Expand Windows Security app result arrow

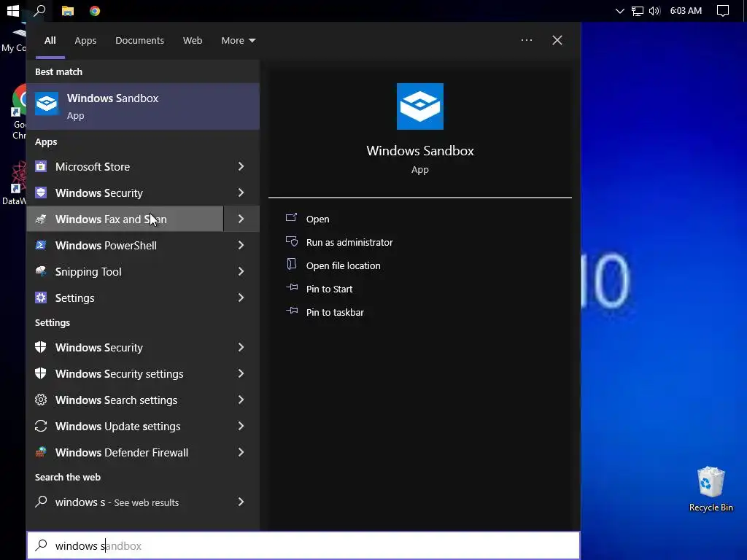(x=241, y=192)
